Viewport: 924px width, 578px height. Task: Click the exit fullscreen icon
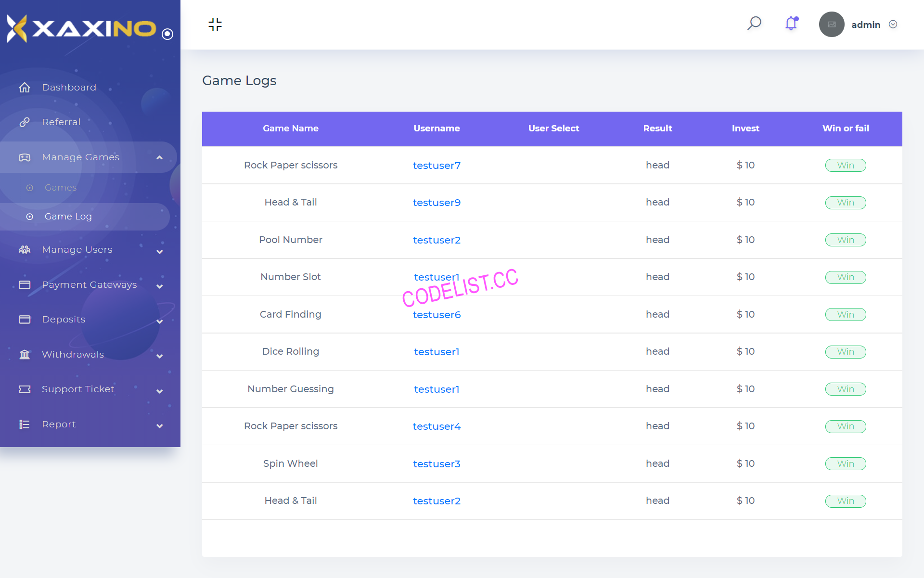(x=215, y=24)
